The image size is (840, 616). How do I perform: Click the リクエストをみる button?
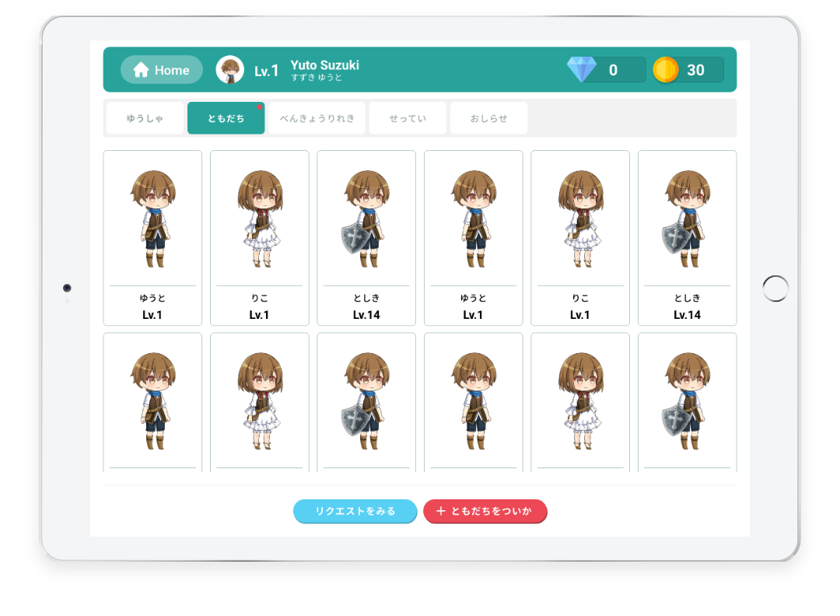click(x=355, y=511)
